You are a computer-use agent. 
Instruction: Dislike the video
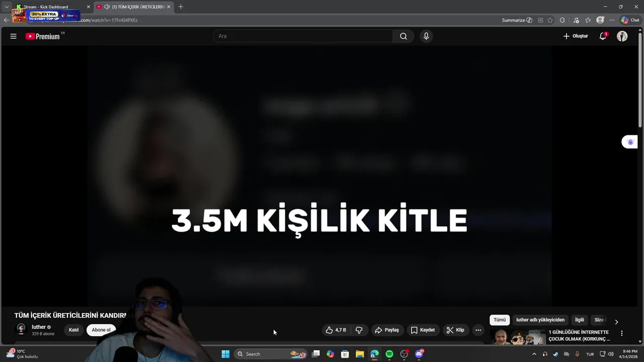359,330
